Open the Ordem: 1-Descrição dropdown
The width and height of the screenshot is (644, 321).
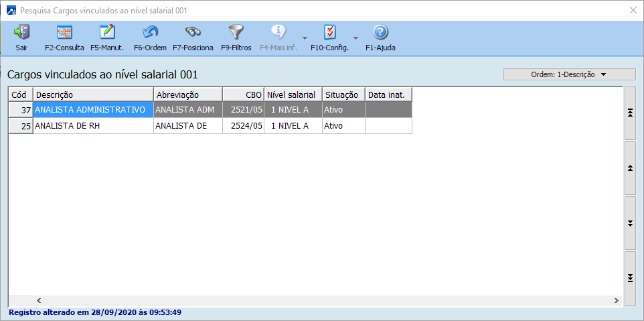pyautogui.click(x=569, y=74)
